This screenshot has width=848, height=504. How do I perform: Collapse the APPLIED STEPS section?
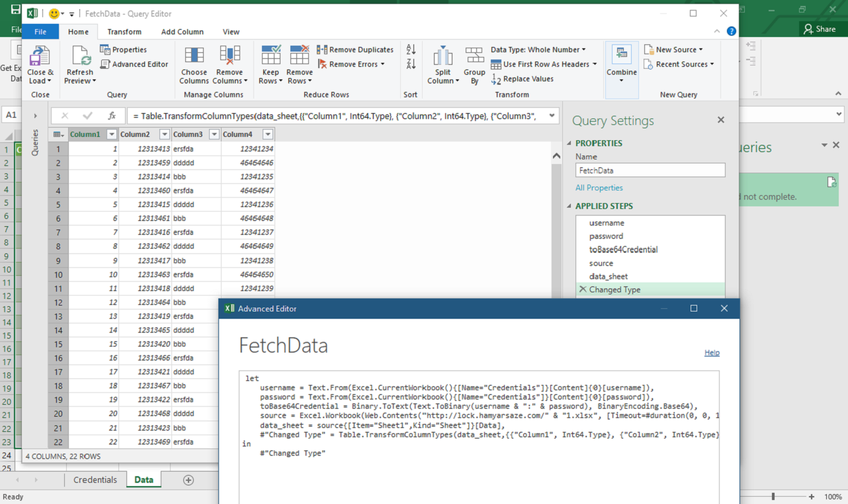tap(568, 206)
